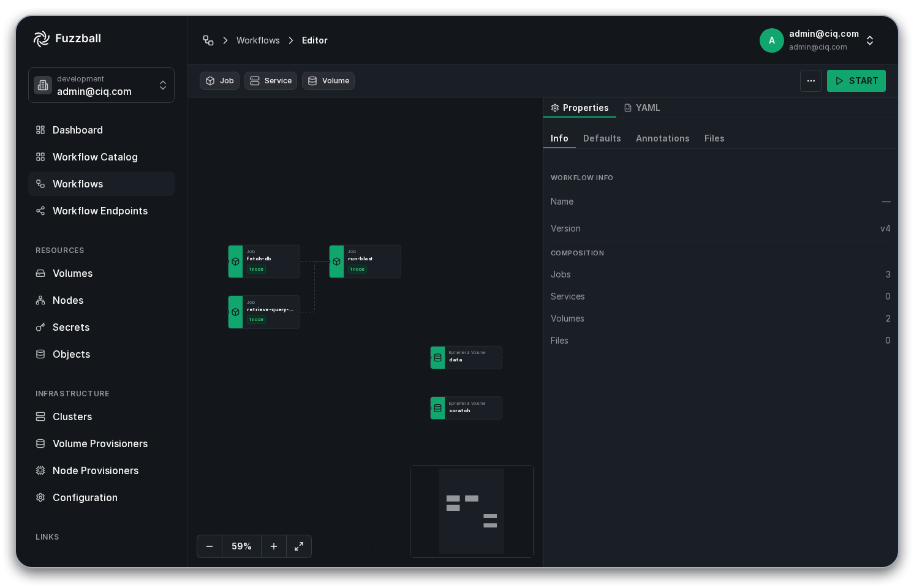
Task: Click the Workflow Endpoints share icon
Action: click(x=40, y=211)
